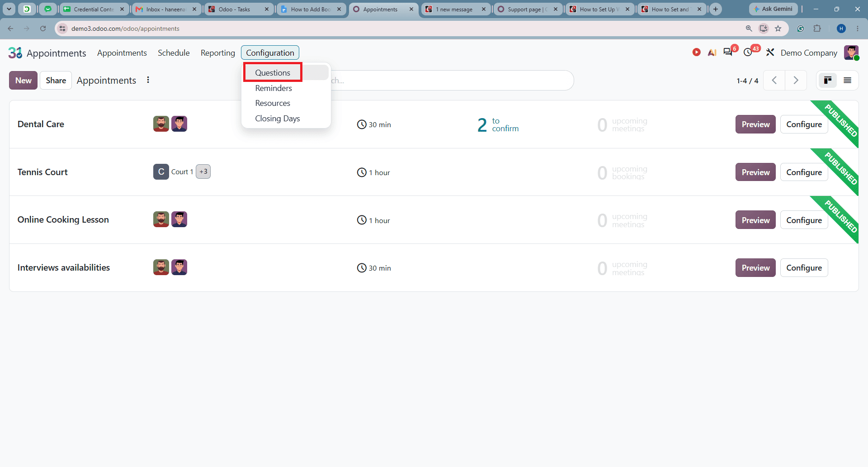Click the Chrome zoom magnifier icon

(749, 29)
